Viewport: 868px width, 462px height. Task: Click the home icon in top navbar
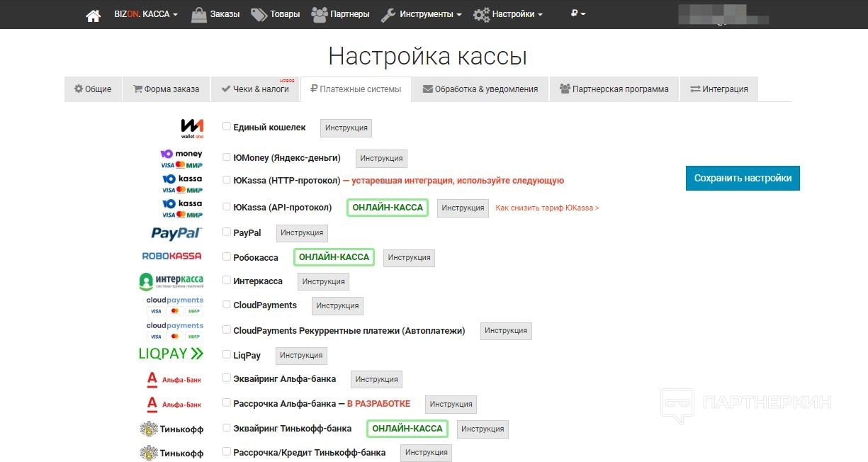pos(93,15)
